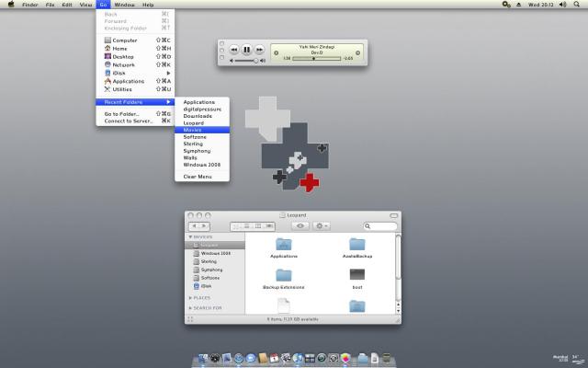
Task: Click Recent Folders submenu entry
Action: pos(135,102)
